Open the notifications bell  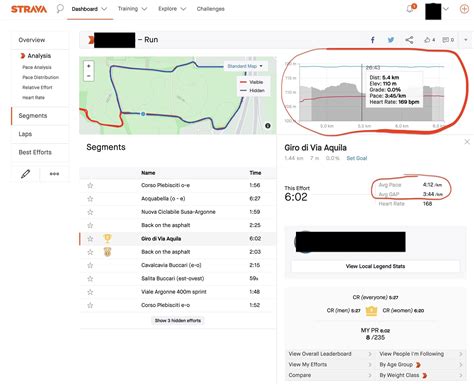coord(410,9)
